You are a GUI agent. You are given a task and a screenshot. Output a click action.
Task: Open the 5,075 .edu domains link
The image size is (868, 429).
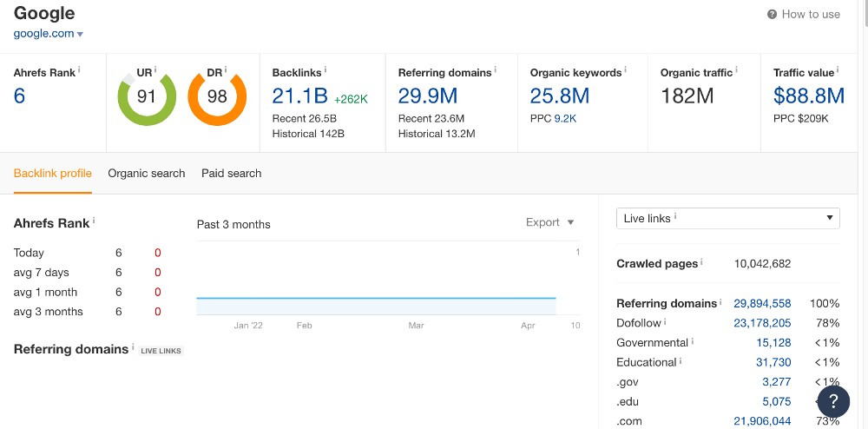tap(777, 402)
